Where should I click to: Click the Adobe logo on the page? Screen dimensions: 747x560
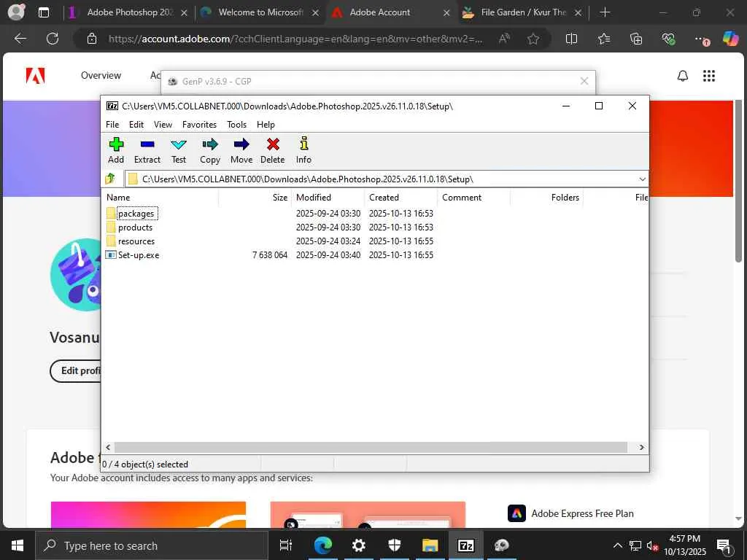pyautogui.click(x=35, y=76)
